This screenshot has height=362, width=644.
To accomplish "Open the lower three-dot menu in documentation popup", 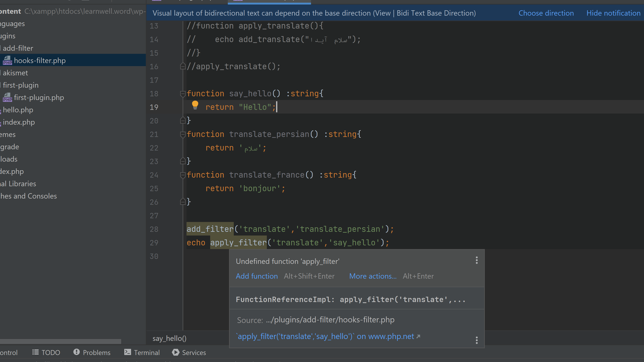I will click(477, 340).
